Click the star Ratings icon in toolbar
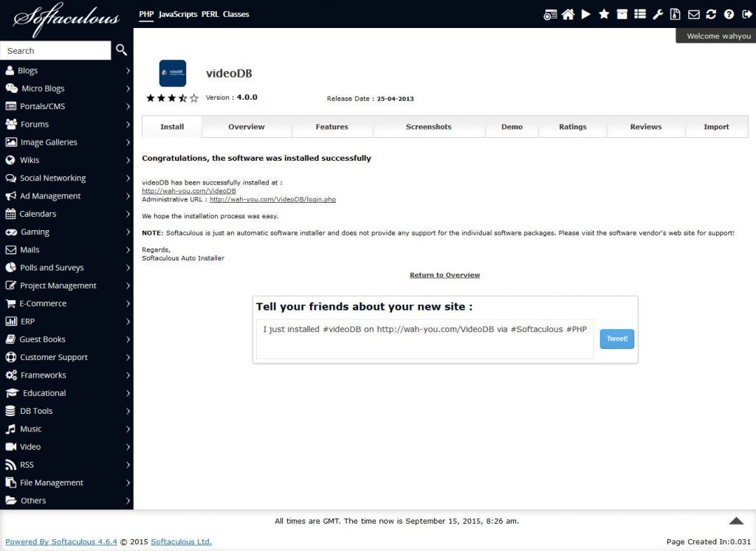 coord(604,14)
